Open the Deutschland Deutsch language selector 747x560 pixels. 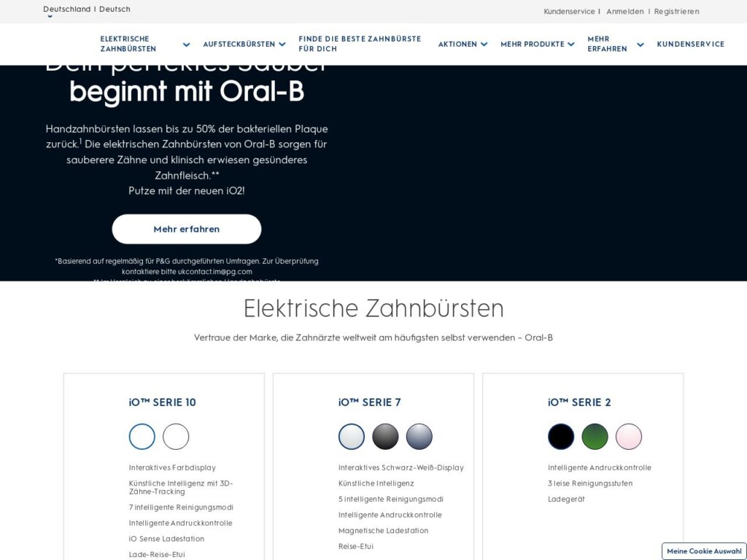(x=87, y=9)
